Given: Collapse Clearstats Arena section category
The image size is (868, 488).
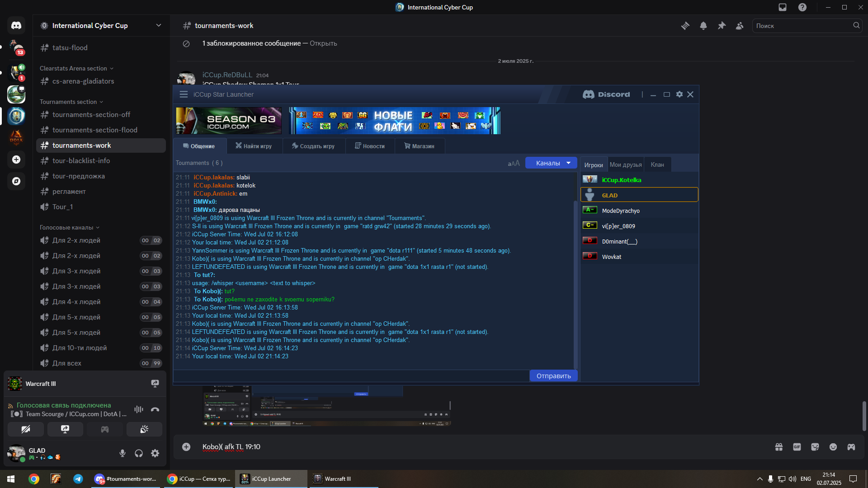Looking at the screenshot, I should click(76, 68).
